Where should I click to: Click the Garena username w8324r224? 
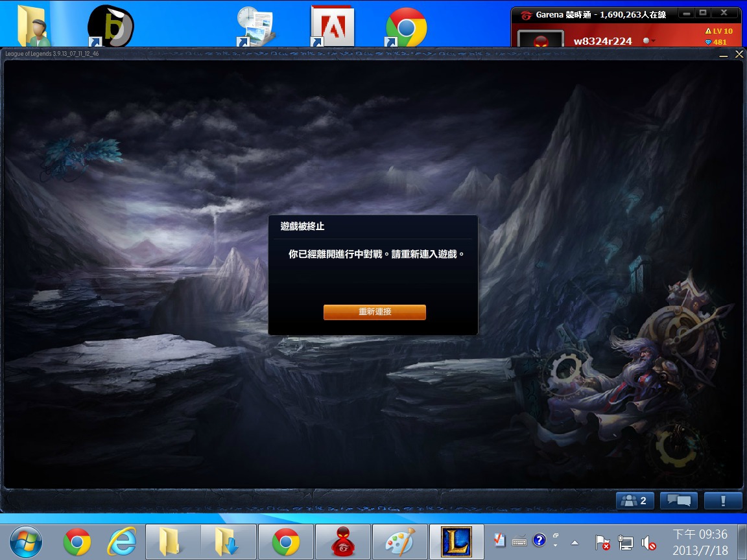point(602,41)
